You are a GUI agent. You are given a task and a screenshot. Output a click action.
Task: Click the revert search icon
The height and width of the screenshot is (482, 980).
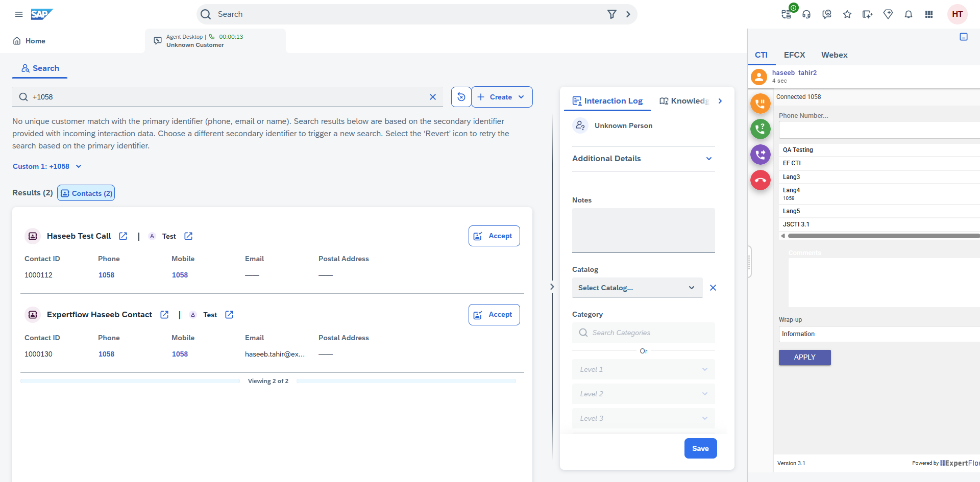[x=461, y=97]
